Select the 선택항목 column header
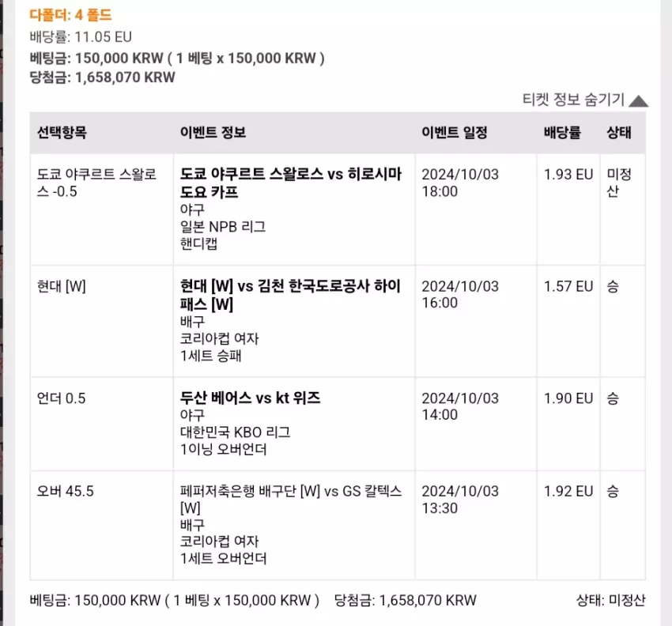Viewport: 672px width, 626px height. 62,133
